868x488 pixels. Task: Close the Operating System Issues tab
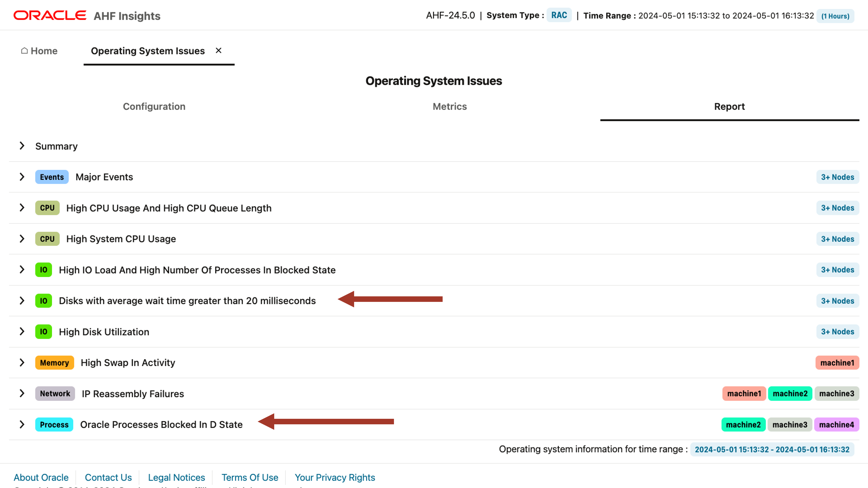click(218, 50)
